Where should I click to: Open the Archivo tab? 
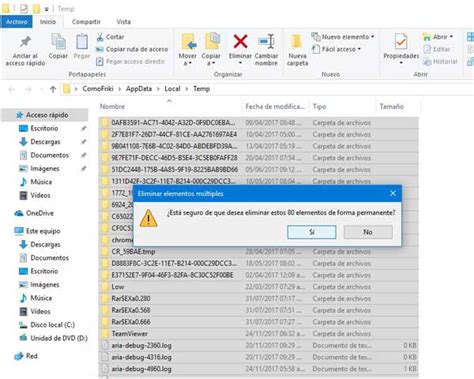pyautogui.click(x=17, y=22)
